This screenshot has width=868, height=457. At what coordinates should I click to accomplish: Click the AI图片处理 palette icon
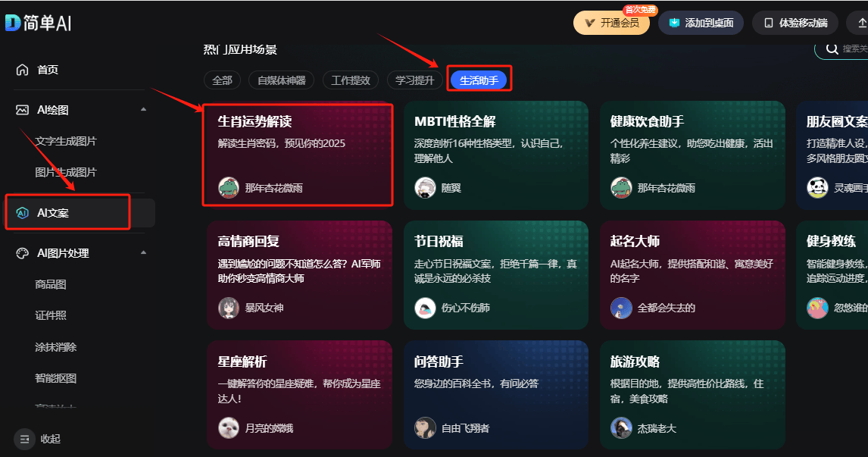click(x=22, y=253)
